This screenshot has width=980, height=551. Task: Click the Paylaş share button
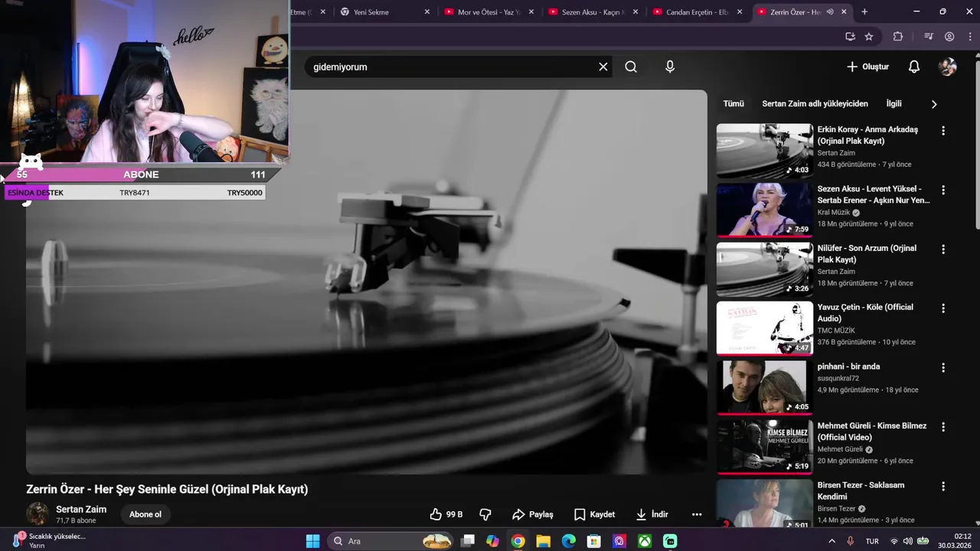tap(533, 514)
